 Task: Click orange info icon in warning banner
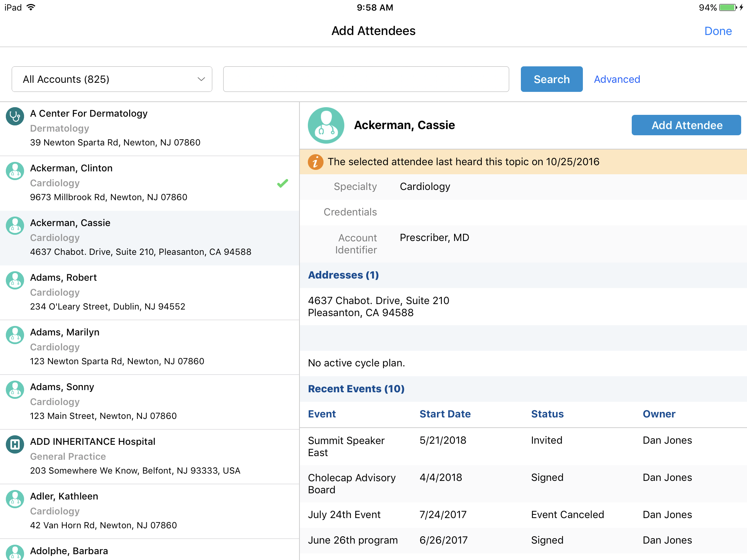tap(316, 162)
